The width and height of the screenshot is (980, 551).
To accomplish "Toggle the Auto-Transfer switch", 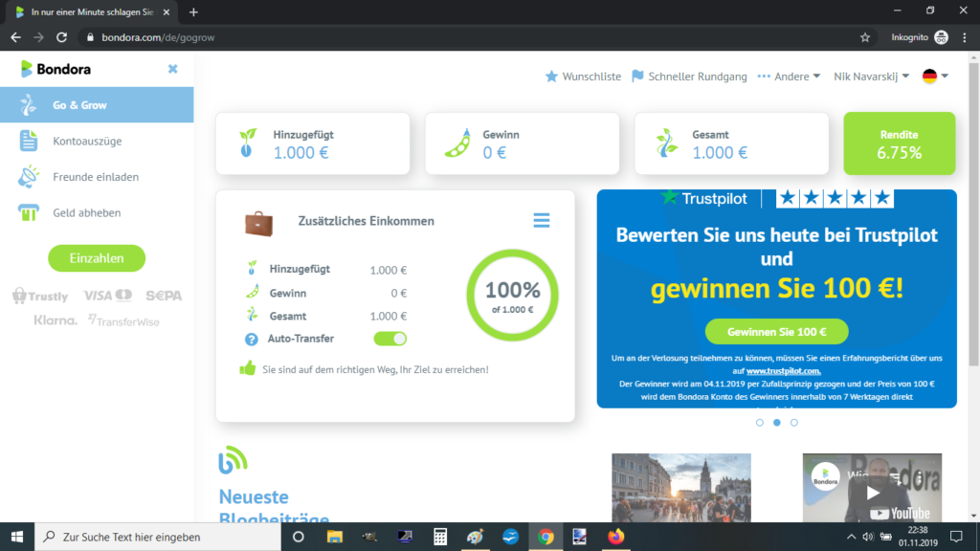I will click(x=390, y=339).
